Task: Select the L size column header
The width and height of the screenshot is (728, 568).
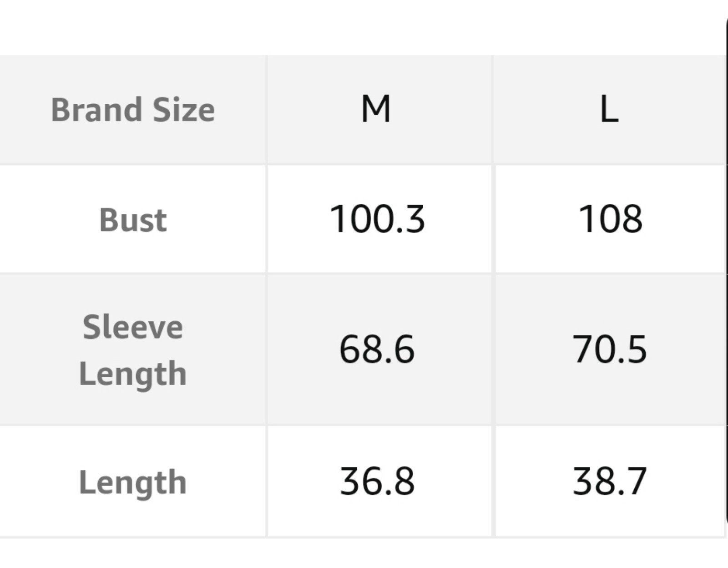Action: (609, 110)
